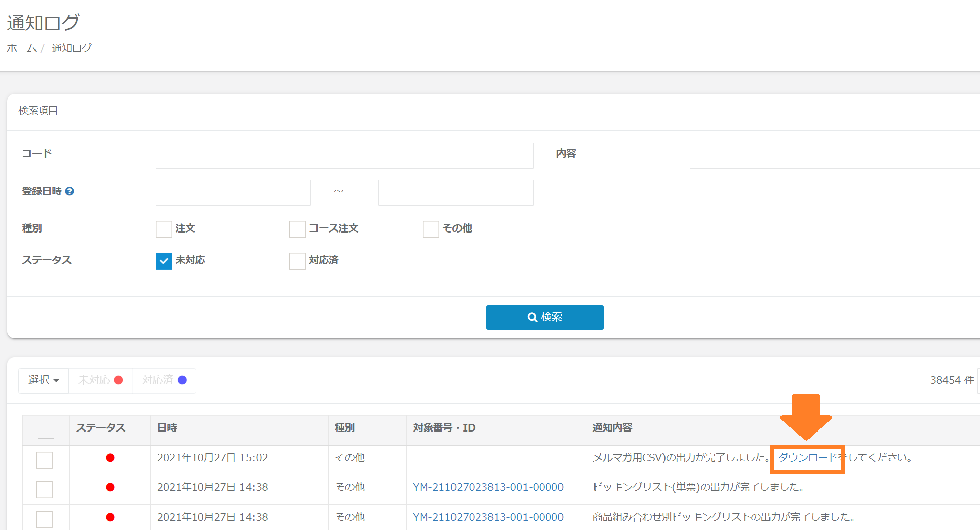
Task: Focus the 登録日時 start date field
Action: [233, 192]
